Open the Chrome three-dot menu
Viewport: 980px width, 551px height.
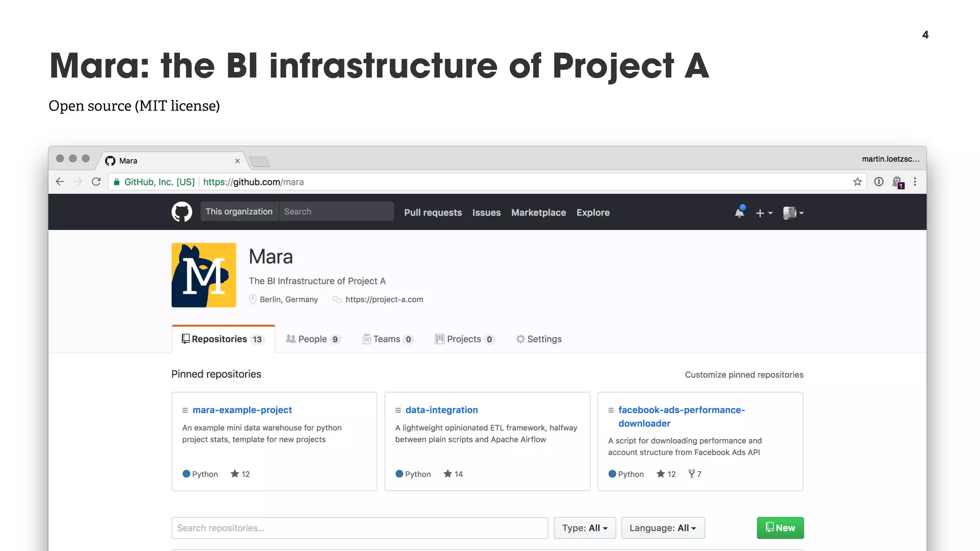(x=915, y=182)
